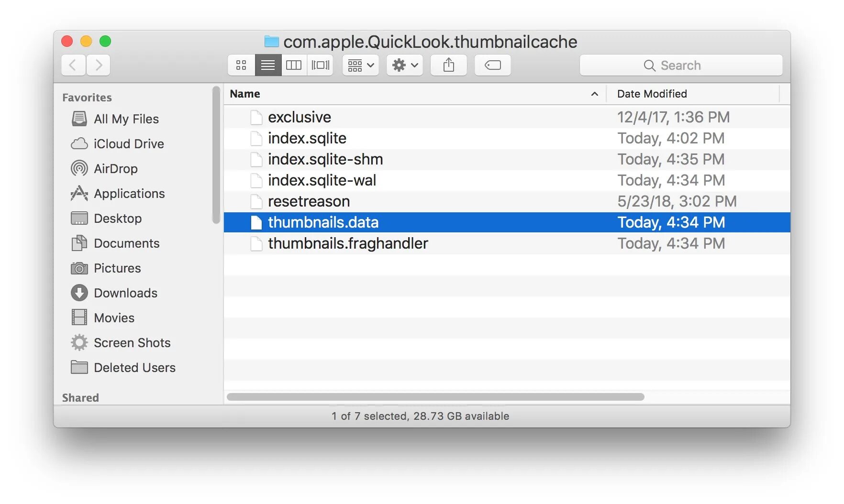Image resolution: width=844 pixels, height=504 pixels.
Task: Switch to icon view
Action: click(241, 65)
